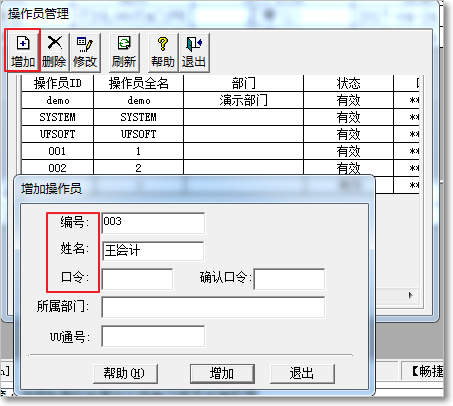
Task: Focus the 编号 input field containing 003
Action: click(153, 223)
